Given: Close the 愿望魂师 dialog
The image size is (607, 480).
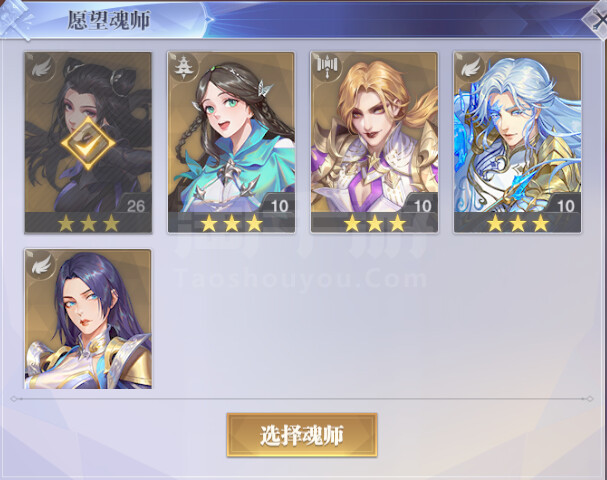Looking at the screenshot, I should 598,19.
